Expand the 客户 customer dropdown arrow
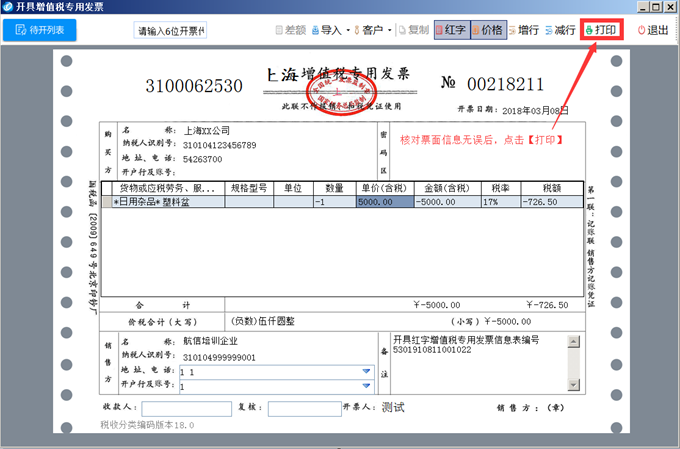 (389, 30)
